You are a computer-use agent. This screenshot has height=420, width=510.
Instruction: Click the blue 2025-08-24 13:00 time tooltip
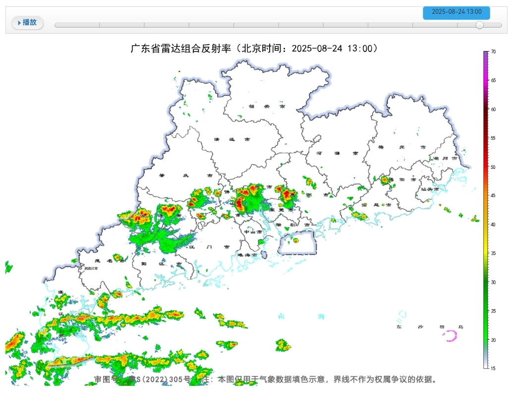456,12
